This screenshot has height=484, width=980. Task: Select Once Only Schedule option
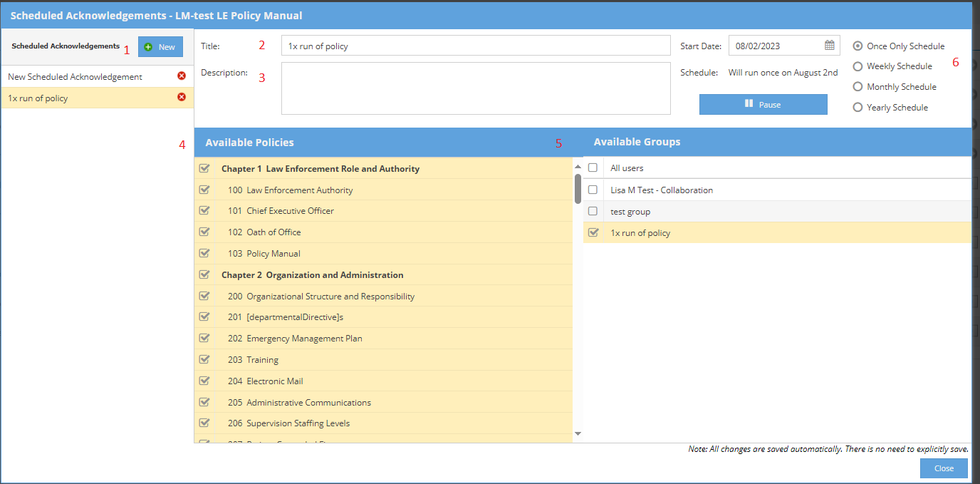pos(857,46)
